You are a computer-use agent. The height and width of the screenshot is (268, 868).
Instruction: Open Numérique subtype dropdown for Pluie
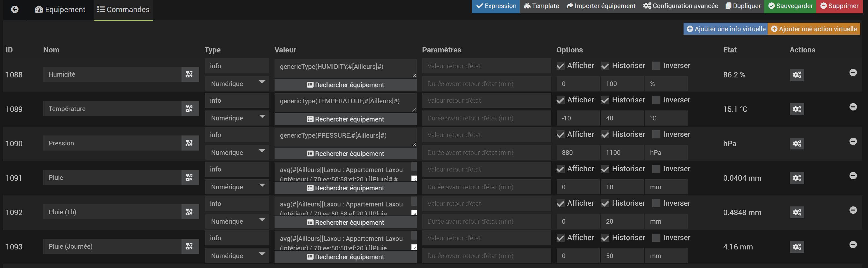click(x=237, y=187)
